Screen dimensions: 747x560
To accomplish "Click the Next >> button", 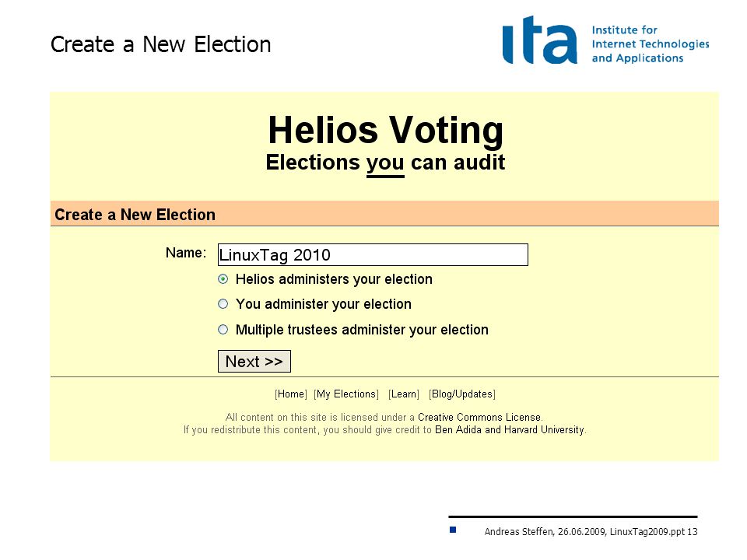I will [x=254, y=362].
